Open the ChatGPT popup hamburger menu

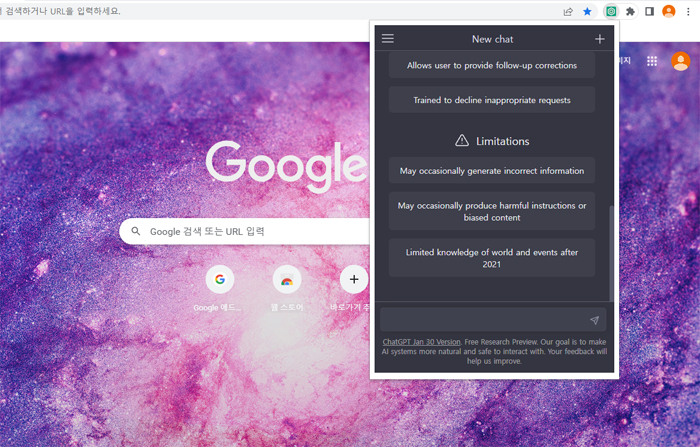pyautogui.click(x=388, y=39)
